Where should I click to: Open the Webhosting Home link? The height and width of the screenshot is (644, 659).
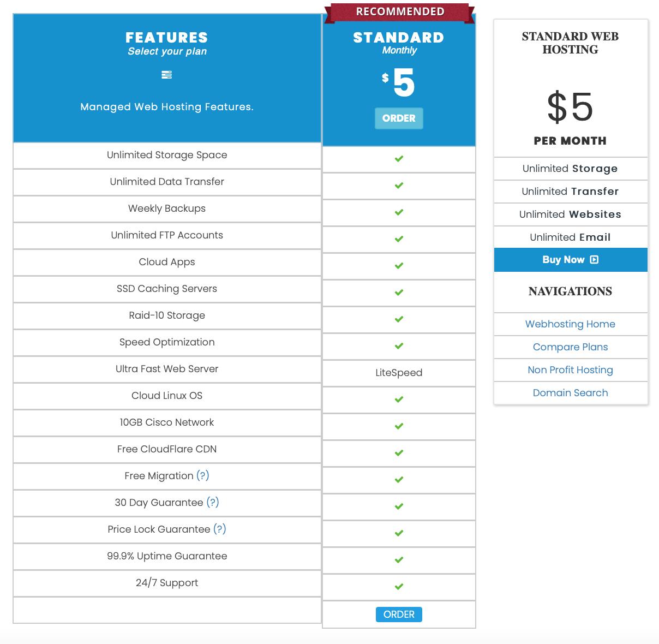click(570, 324)
